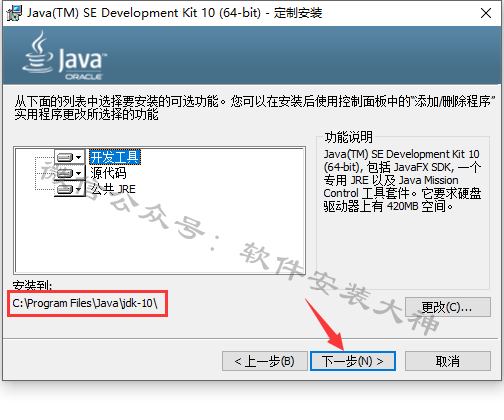Click the drive icon beside 源代码
This screenshot has width=504, height=420.
(65, 173)
